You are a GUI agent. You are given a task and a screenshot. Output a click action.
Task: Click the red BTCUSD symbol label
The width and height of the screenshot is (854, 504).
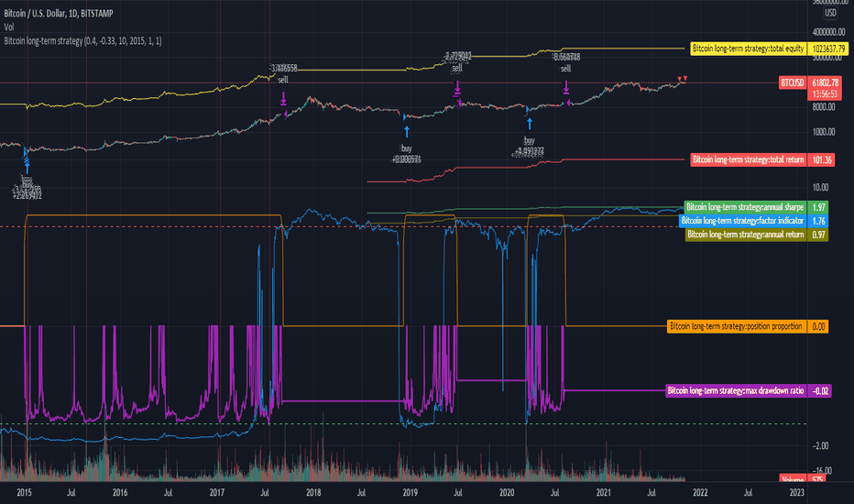pos(793,82)
